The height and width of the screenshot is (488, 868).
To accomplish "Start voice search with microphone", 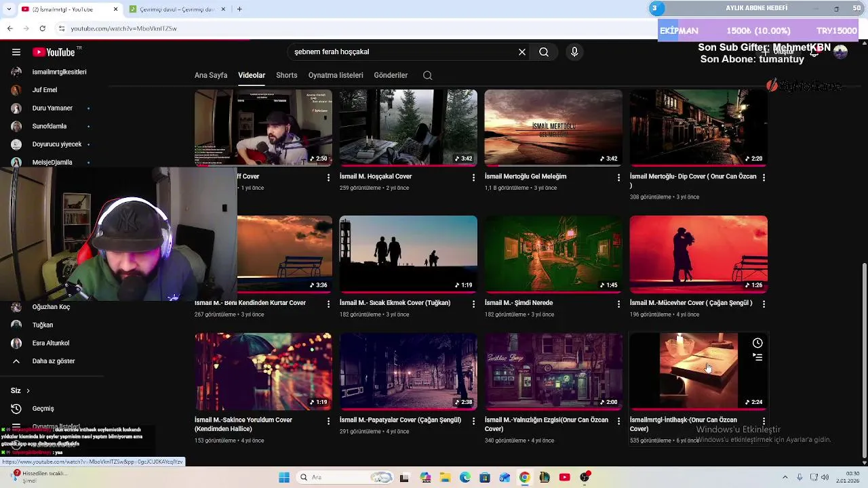I will (574, 52).
